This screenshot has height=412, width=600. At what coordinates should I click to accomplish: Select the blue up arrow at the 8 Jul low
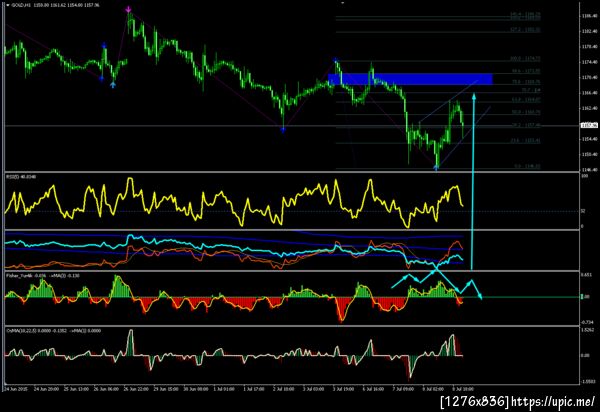(x=436, y=167)
